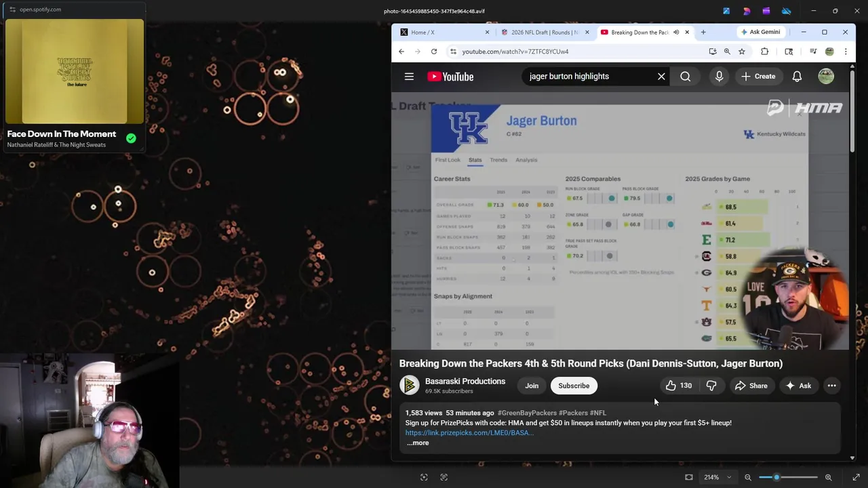Viewport: 868px width, 488px height.
Task: Open the YouTube hamburger guide menu
Action: [409, 77]
